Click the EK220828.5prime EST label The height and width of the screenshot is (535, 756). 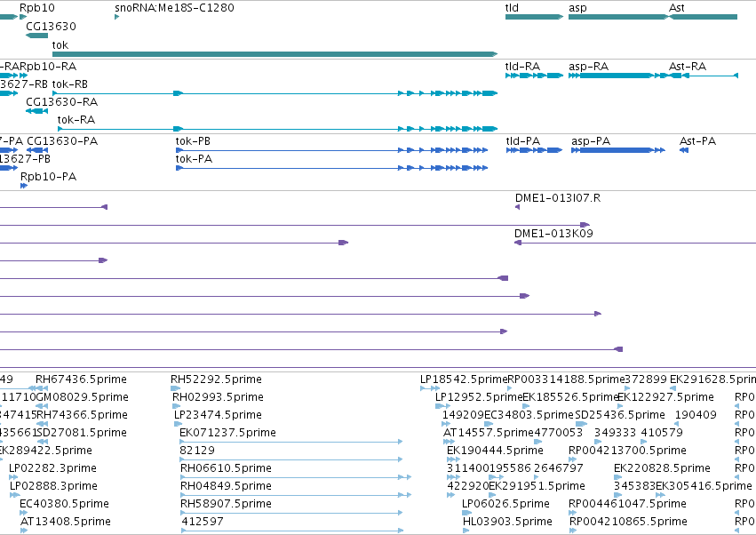(662, 468)
